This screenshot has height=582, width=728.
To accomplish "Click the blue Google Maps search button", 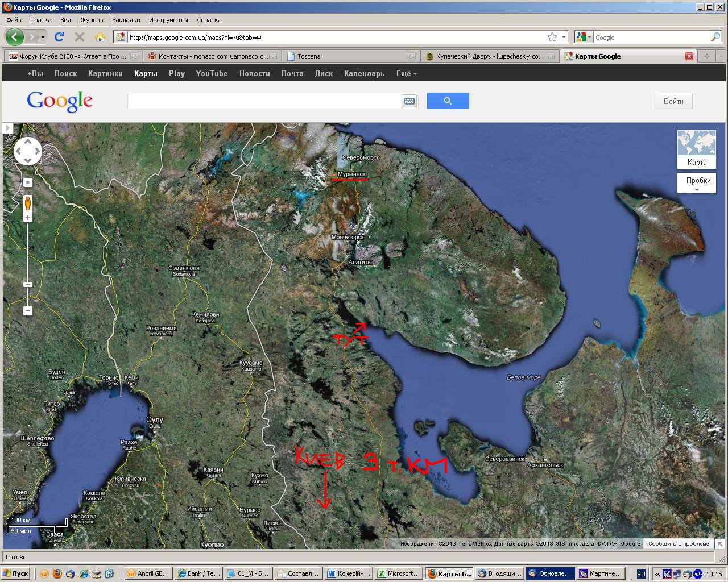I will tap(448, 101).
